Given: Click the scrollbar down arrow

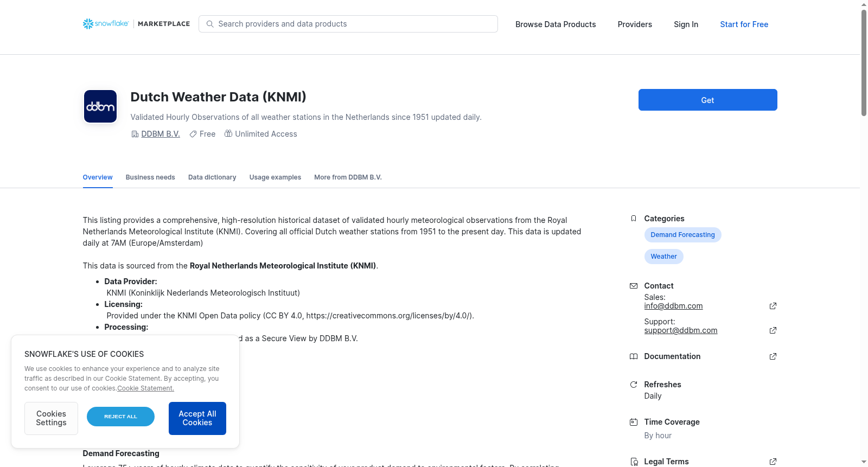Looking at the screenshot, I should pos(864,462).
